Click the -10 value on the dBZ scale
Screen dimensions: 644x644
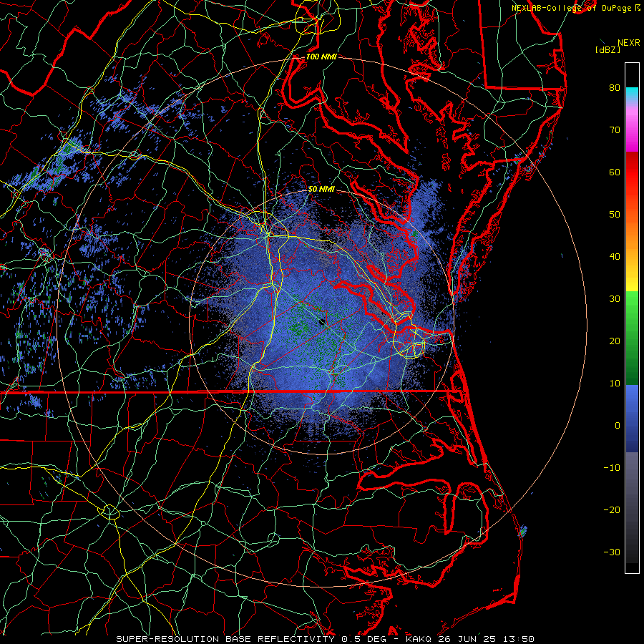612,467
